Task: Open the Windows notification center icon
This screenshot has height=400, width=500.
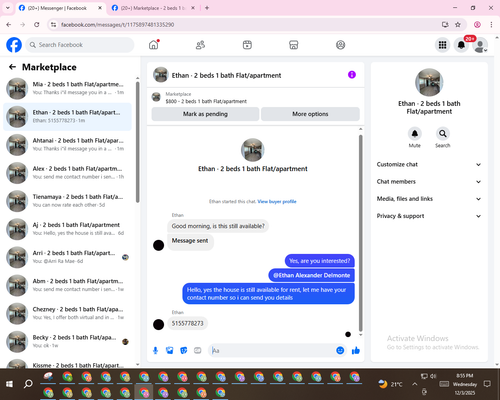Action: pos(487,384)
